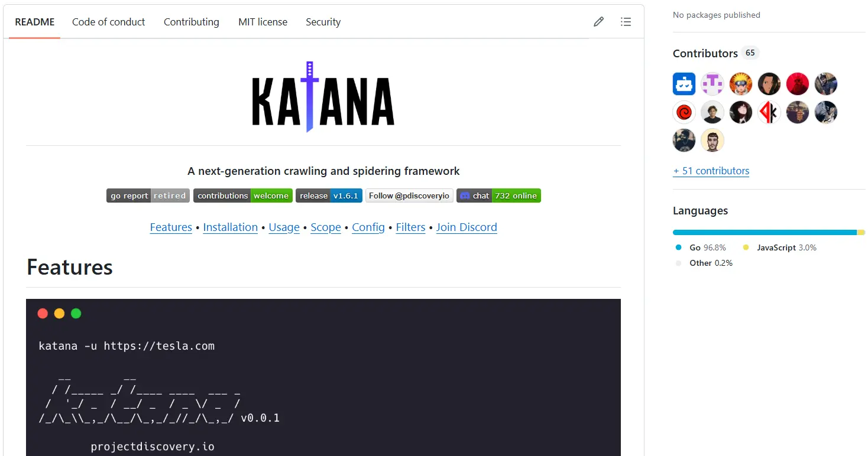
Task: Open the Naruto anime contributor avatar
Action: pos(741,84)
